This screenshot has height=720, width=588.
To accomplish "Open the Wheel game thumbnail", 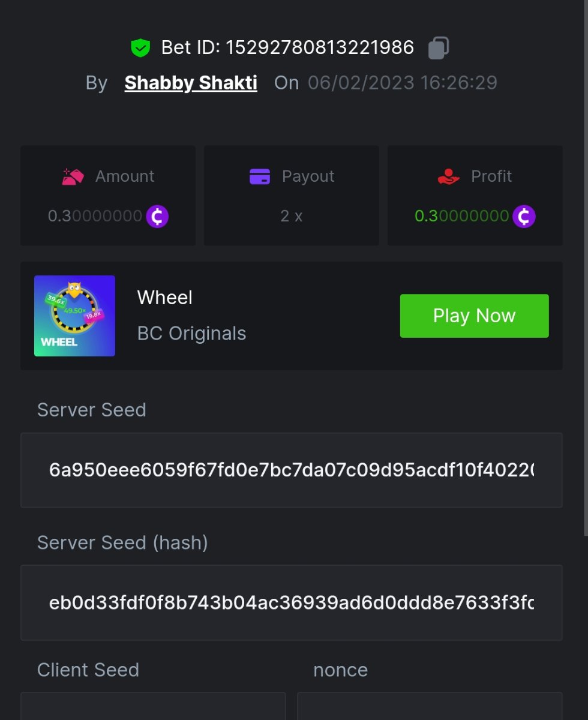I will pos(74,316).
